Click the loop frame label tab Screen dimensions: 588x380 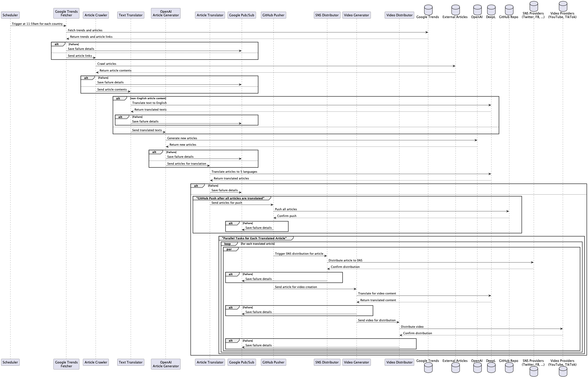(x=228, y=244)
